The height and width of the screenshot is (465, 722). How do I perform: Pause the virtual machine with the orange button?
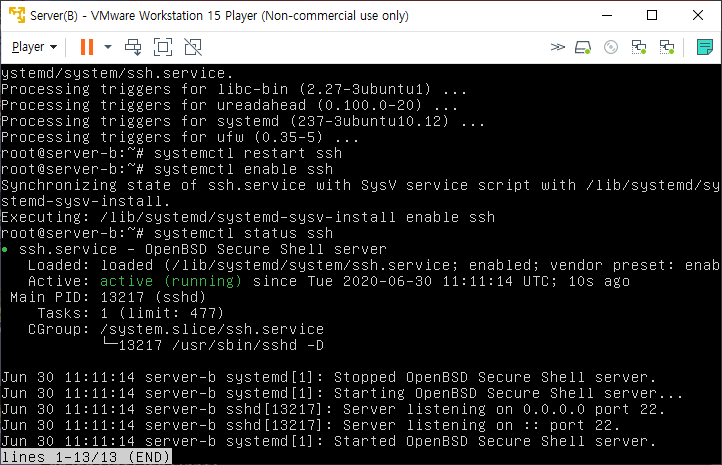pyautogui.click(x=87, y=47)
